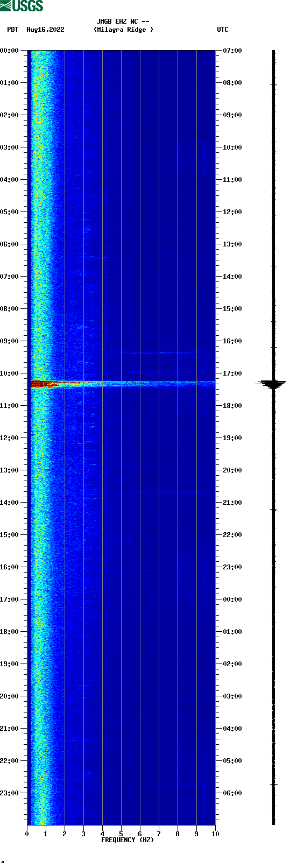Screen dimensions: 297x868
Task: Click the 07:00 UTC time label
Action: [232, 51]
